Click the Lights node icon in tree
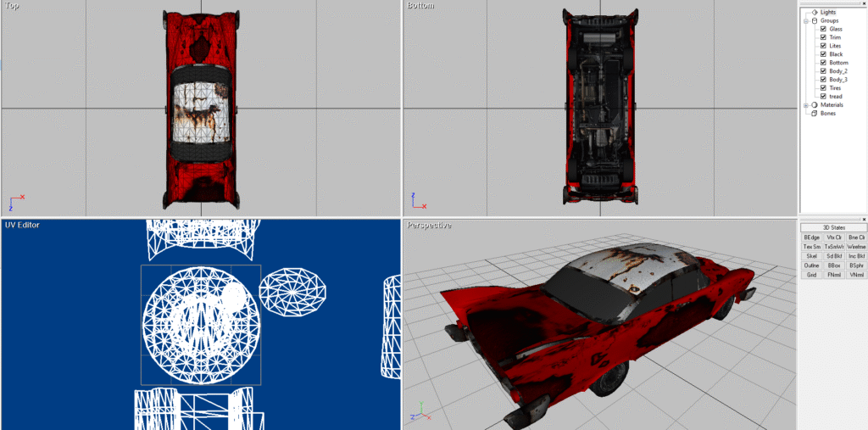Viewport: 868px width, 430px height. [815, 12]
